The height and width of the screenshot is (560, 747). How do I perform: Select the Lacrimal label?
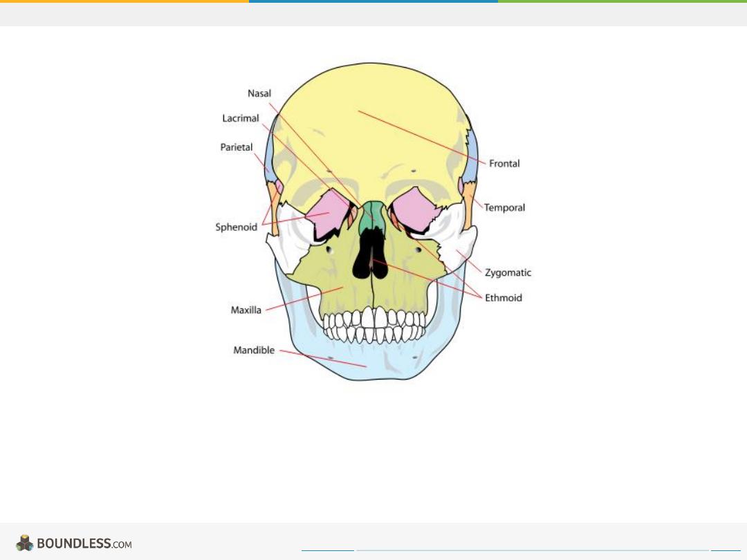(x=241, y=118)
